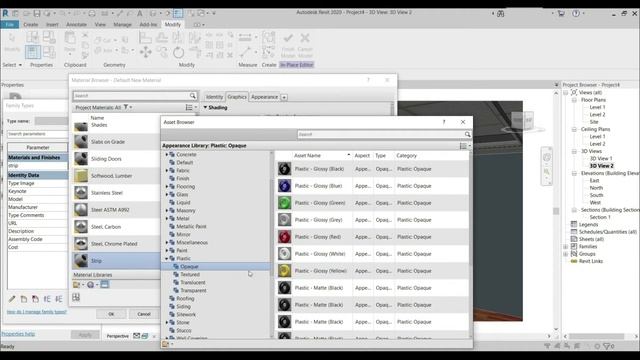Click the Plastic - Glossy (Black) thumbnail
The width and height of the screenshot is (640, 360).
pyautogui.click(x=284, y=169)
